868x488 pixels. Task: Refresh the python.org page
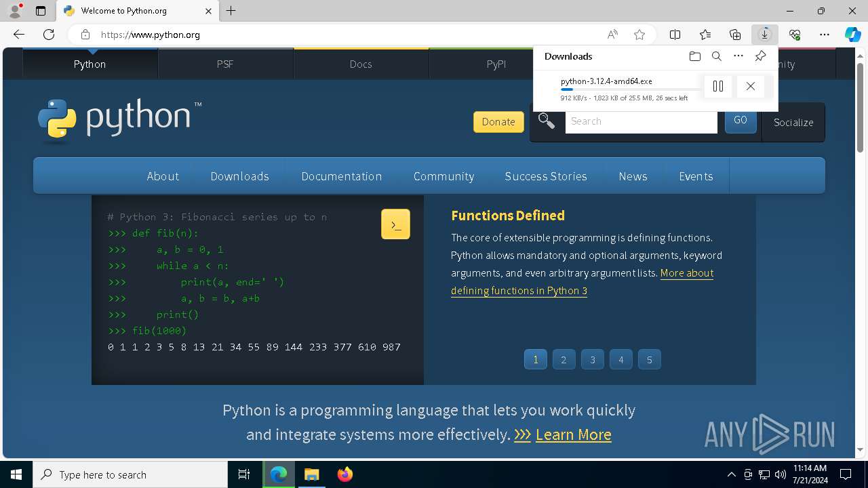(49, 35)
